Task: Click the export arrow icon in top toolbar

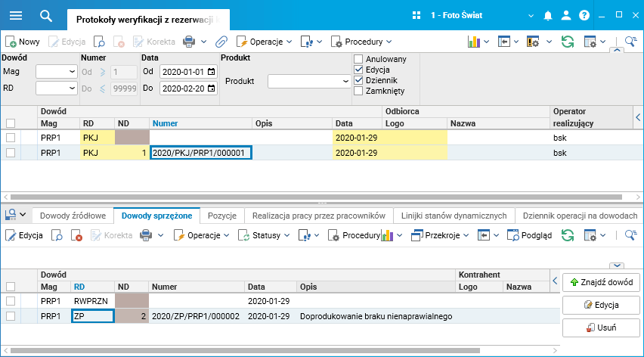Action: pos(504,42)
